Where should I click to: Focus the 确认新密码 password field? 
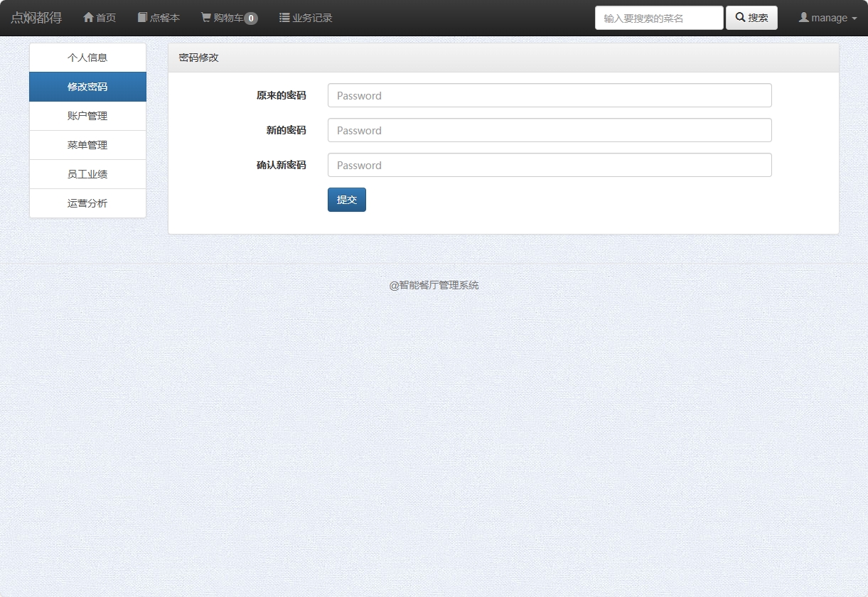click(549, 165)
